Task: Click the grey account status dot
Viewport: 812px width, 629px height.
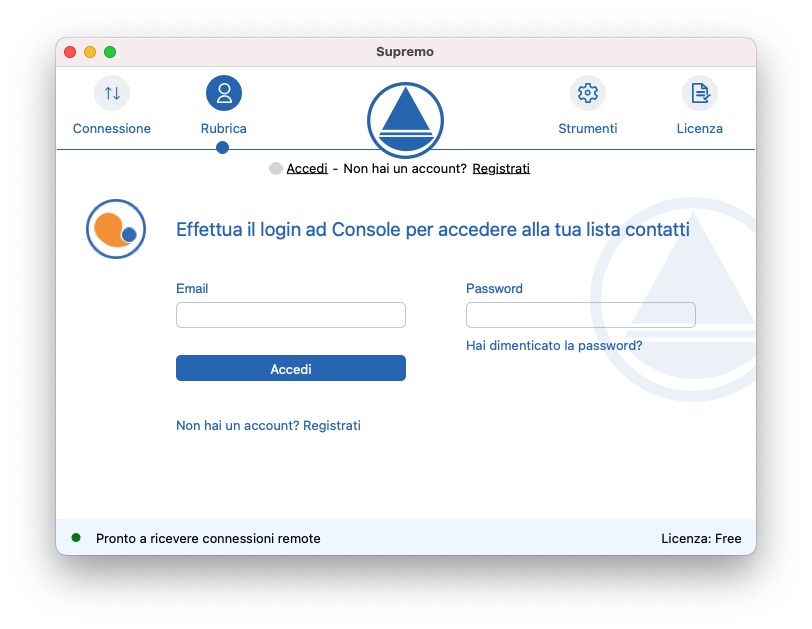Action: [276, 168]
